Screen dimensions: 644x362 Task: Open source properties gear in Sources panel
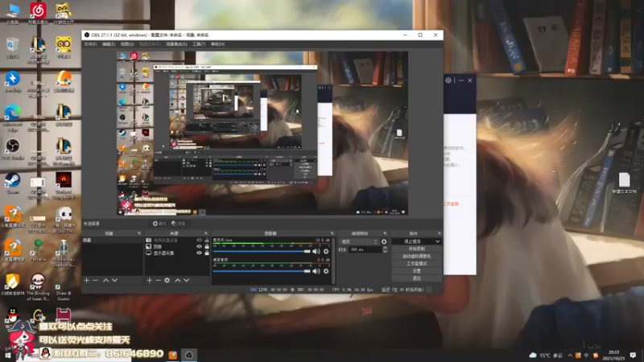[x=167, y=280]
